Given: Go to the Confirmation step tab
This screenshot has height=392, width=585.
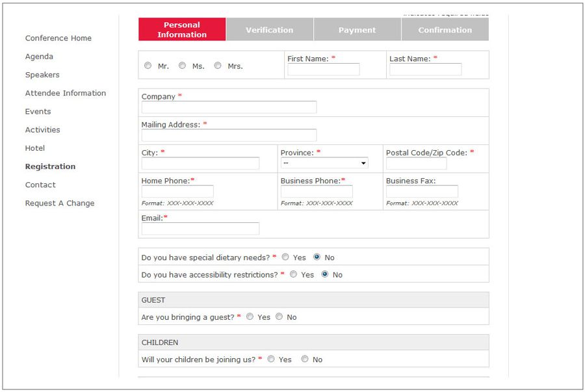Looking at the screenshot, I should (445, 29).
